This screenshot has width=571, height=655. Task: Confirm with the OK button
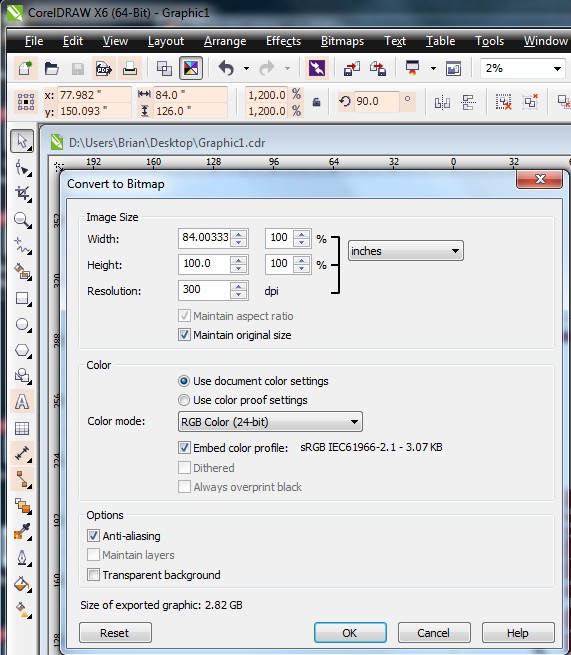click(350, 633)
